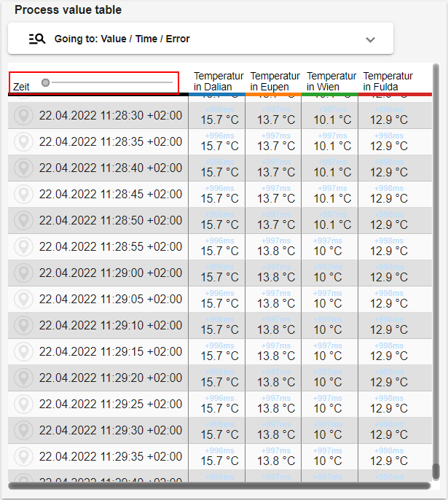Click the Zeit time slider handle
448x500 pixels.
click(x=46, y=82)
